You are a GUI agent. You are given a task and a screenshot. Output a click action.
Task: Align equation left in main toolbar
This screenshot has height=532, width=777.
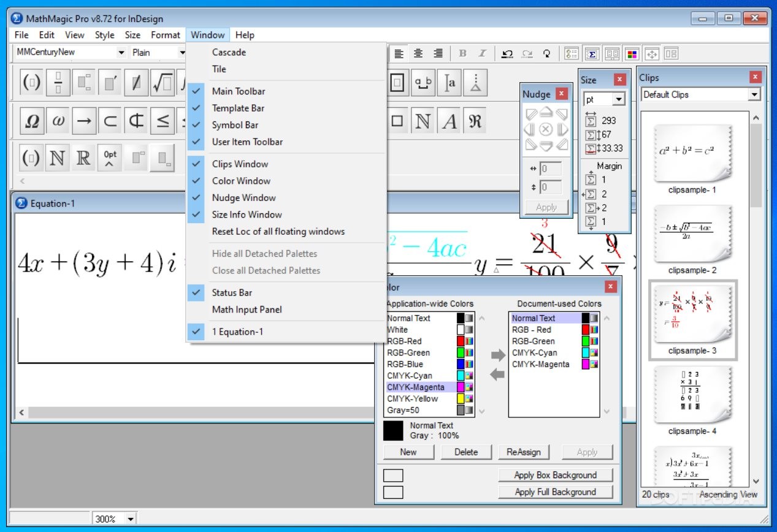click(399, 54)
